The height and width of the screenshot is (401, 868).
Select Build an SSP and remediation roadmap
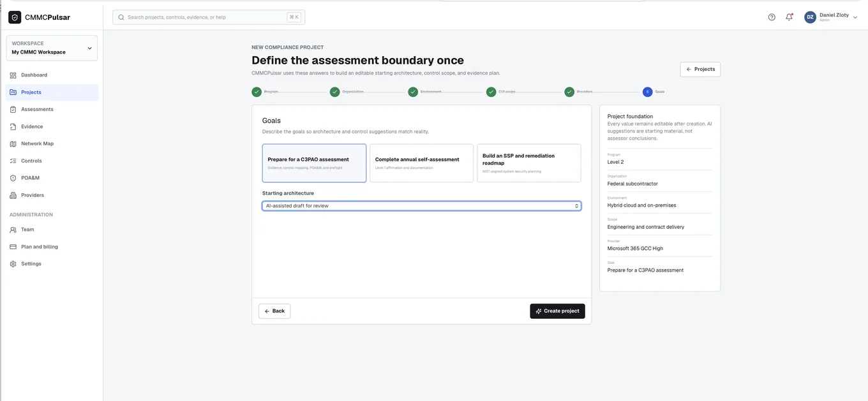click(528, 163)
